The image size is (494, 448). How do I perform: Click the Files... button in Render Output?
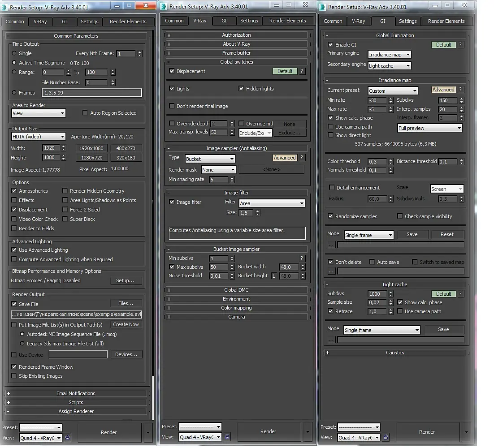point(126,304)
